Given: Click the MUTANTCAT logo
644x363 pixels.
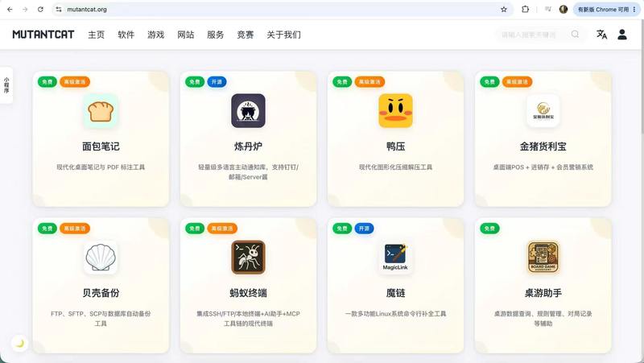Looking at the screenshot, I should [x=43, y=35].
